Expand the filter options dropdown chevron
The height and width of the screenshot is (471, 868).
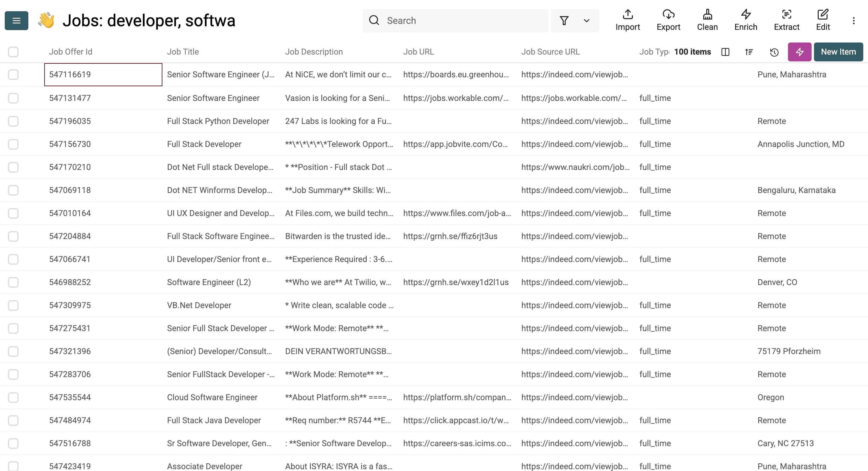pos(586,21)
